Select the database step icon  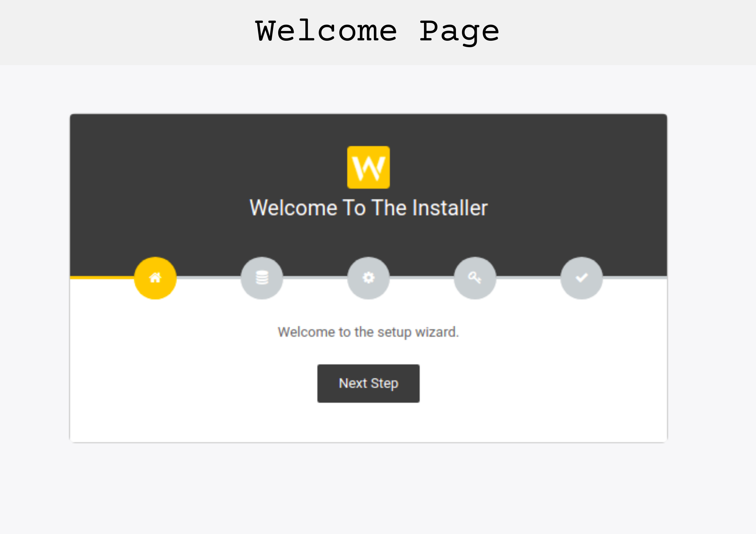[x=262, y=278]
